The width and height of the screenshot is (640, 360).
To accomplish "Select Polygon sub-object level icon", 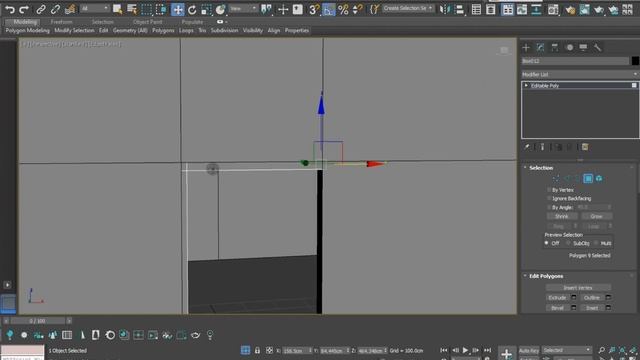I will [588, 178].
